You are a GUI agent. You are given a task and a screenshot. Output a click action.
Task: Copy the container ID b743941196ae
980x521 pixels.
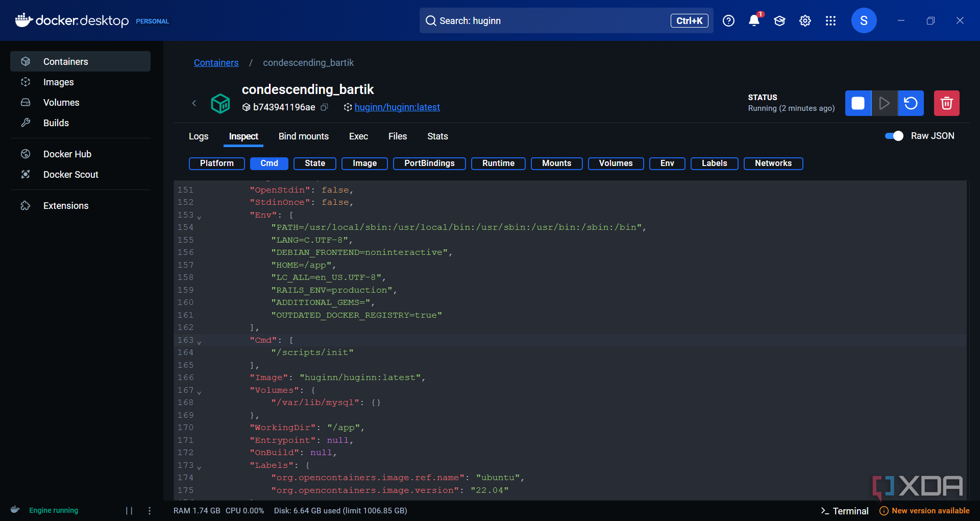324,107
